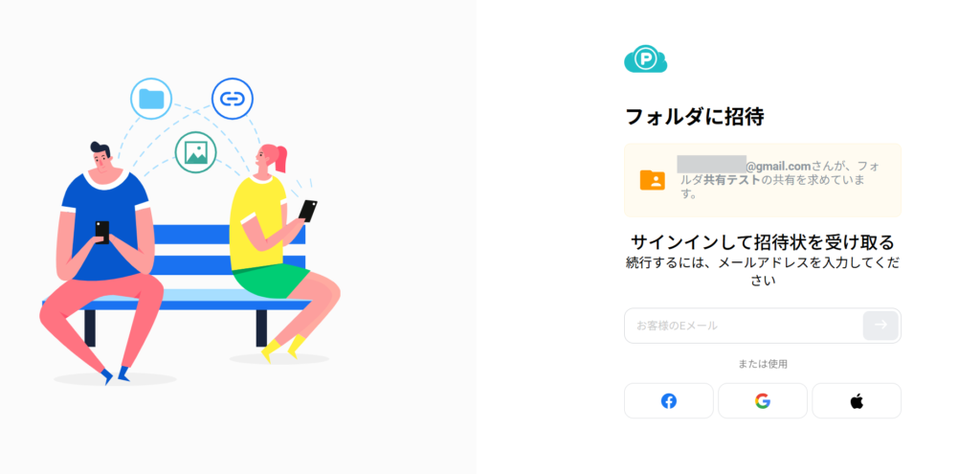The image size is (980, 474).
Task: Click the blue folder bubble in illustration
Action: [x=151, y=99]
